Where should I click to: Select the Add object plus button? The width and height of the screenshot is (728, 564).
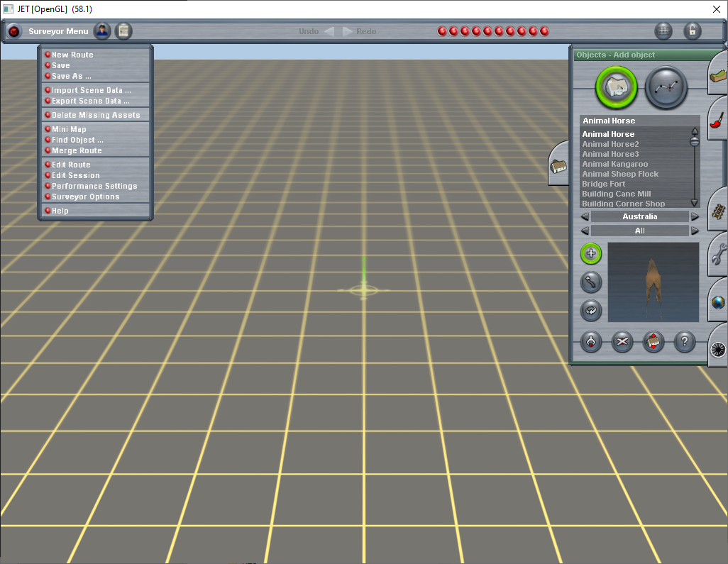click(x=591, y=253)
